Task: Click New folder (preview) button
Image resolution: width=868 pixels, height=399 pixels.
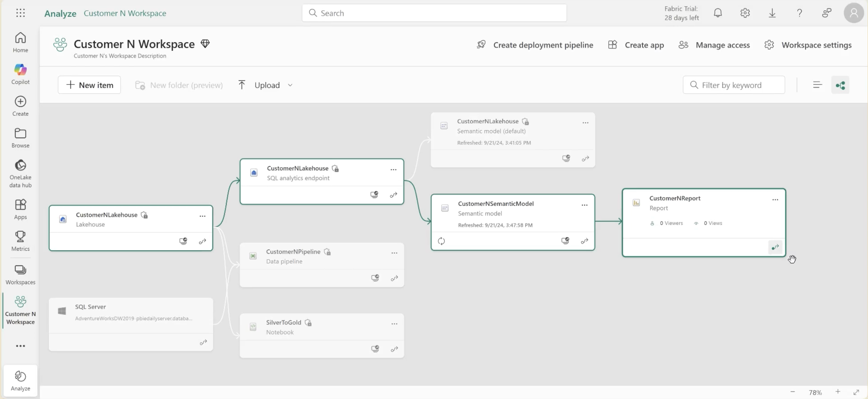Action: (179, 85)
